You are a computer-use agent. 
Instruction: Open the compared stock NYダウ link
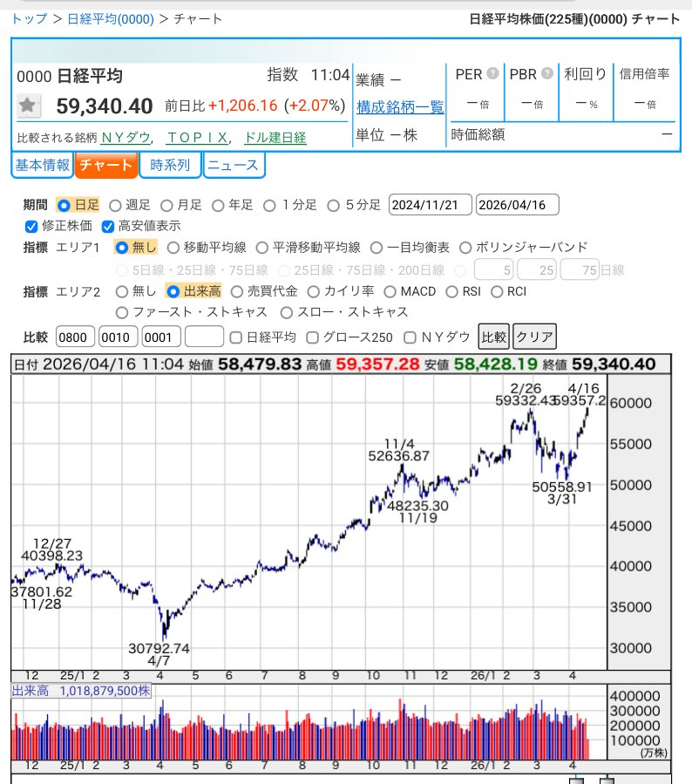pyautogui.click(x=126, y=138)
